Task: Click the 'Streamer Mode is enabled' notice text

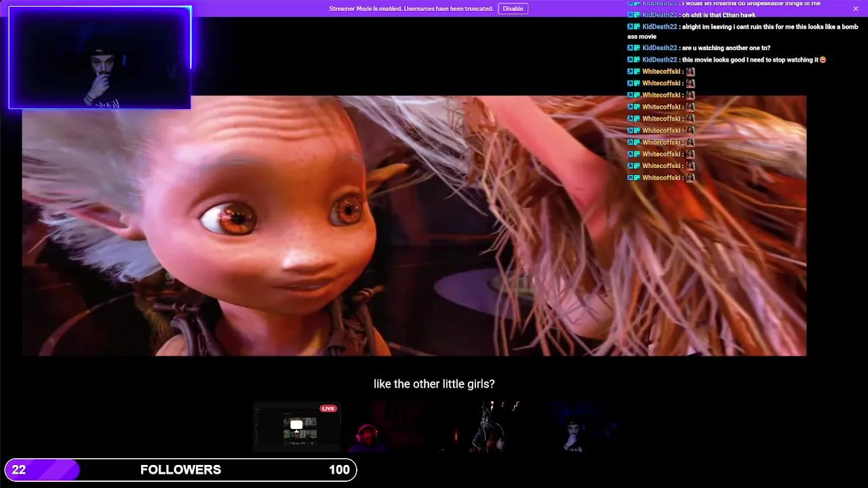Action: point(411,9)
